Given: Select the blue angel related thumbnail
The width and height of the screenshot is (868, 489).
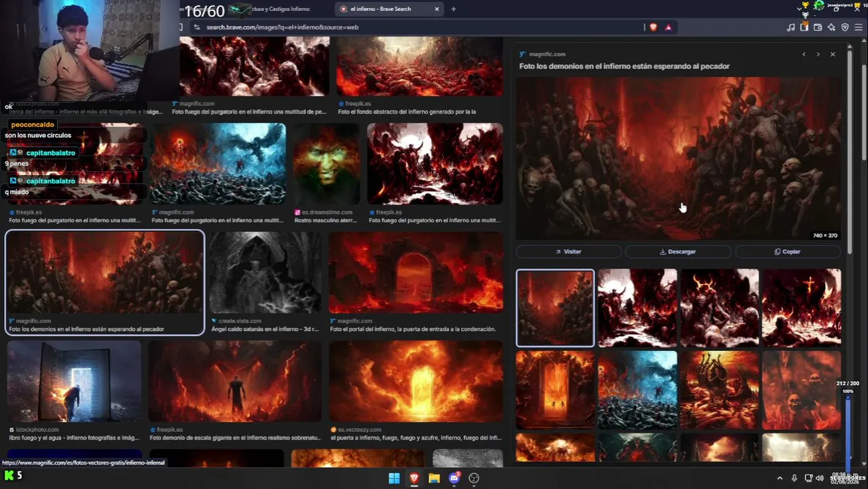Looking at the screenshot, I should pos(637,390).
